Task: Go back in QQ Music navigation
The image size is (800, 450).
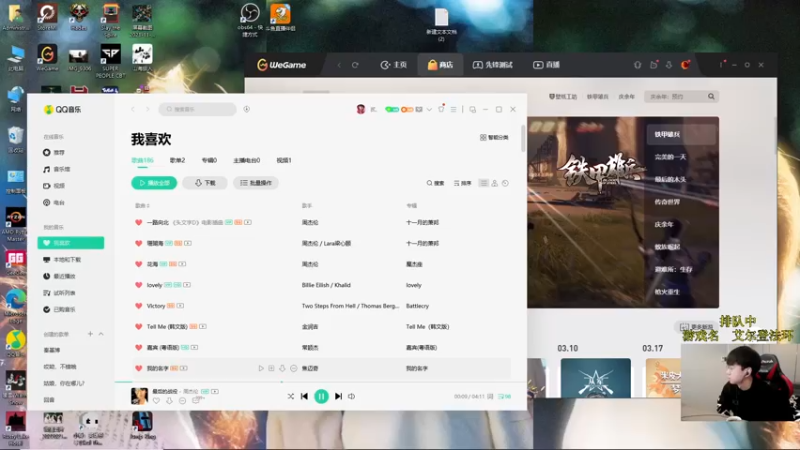Action: coord(133,109)
